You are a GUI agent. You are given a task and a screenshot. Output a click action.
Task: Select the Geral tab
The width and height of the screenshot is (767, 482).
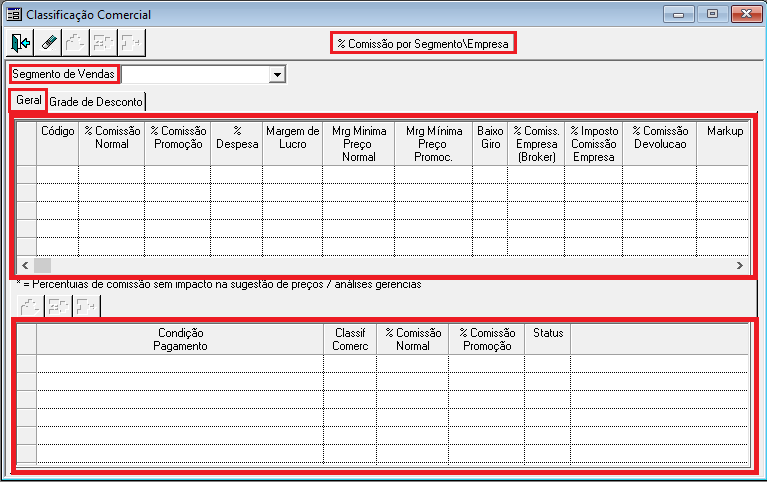tap(28, 100)
